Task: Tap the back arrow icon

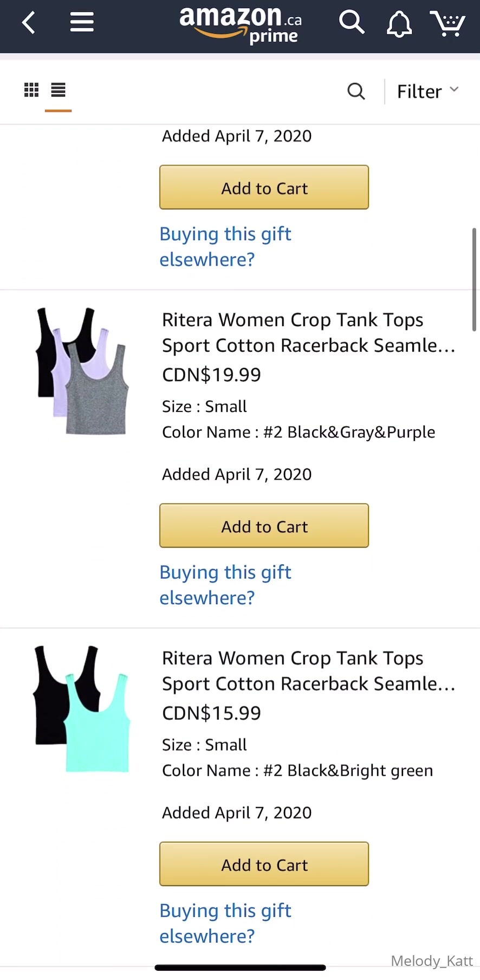Action: coord(29,23)
